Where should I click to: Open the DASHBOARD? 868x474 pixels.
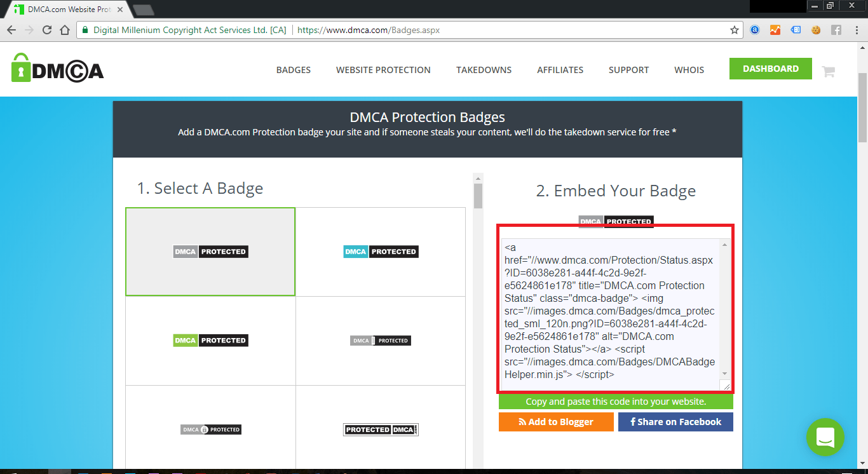[x=770, y=68]
